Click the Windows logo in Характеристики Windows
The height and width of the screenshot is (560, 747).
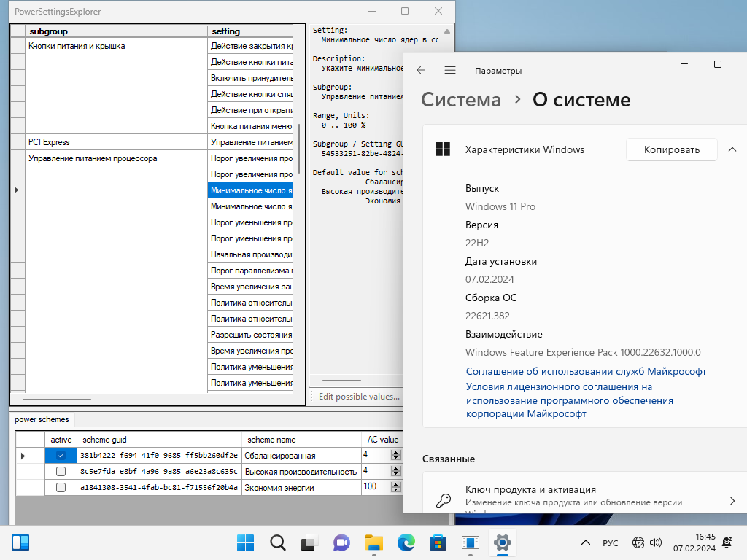pos(443,149)
